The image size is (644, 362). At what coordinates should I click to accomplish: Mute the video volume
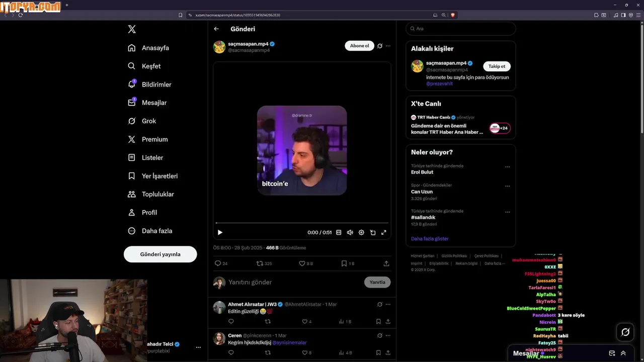click(350, 232)
